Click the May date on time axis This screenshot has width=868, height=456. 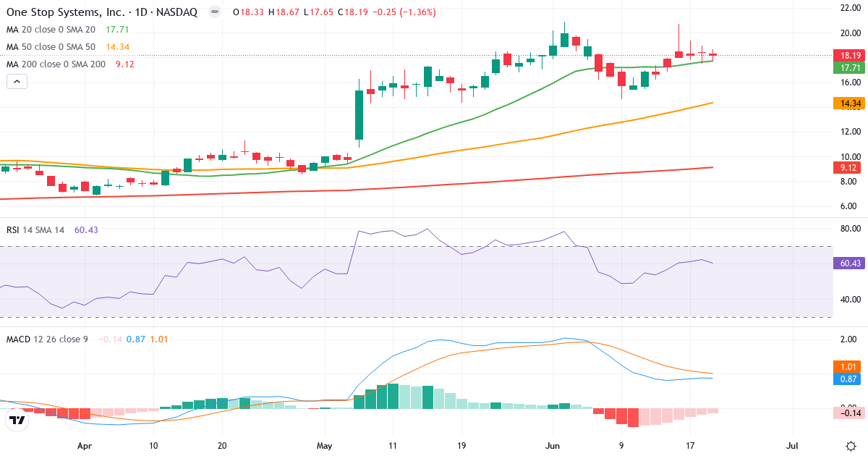pos(325,445)
